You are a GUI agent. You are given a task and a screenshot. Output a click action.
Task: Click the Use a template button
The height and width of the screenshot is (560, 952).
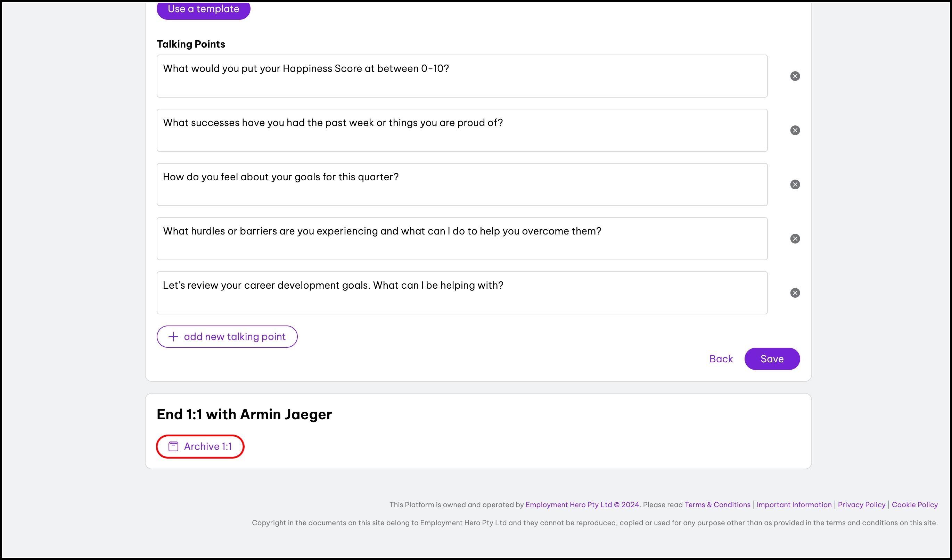[x=203, y=9]
